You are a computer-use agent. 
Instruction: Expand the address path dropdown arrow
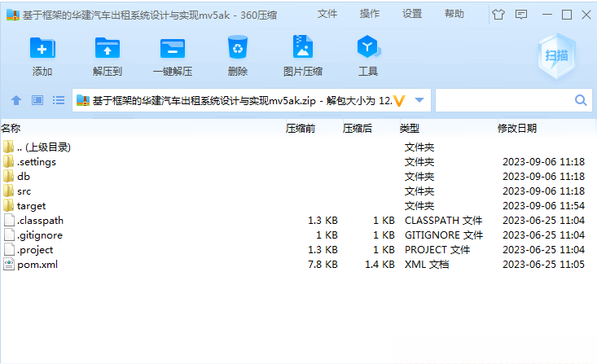(x=419, y=100)
